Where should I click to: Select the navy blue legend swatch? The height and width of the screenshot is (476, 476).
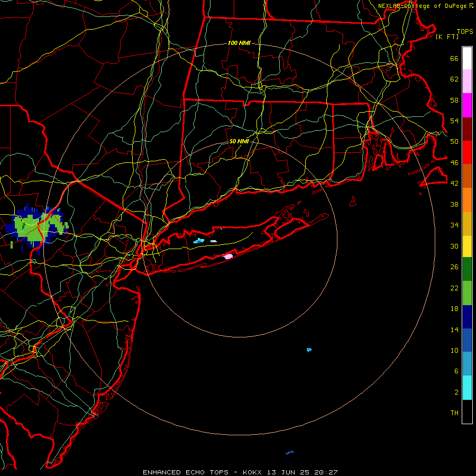coord(467,317)
